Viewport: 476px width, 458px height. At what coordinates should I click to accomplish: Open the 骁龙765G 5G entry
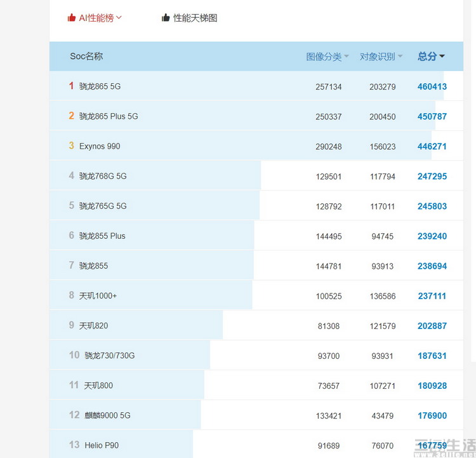(x=103, y=206)
